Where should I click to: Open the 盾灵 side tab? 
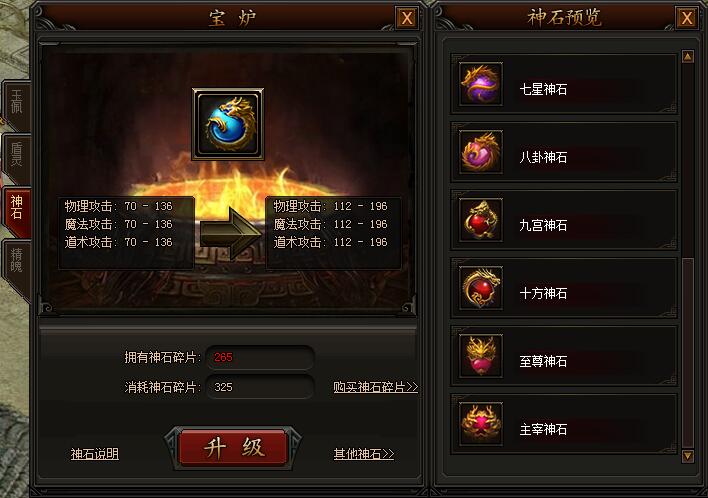[x=17, y=158]
